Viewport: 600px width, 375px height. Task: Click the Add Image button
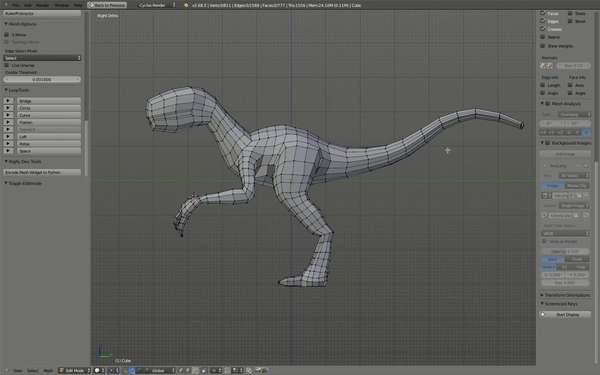tap(565, 154)
